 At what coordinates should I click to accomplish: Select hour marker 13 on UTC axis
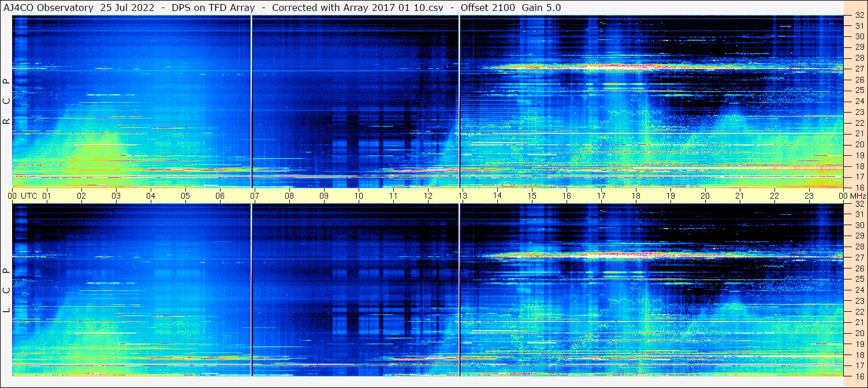point(463,196)
